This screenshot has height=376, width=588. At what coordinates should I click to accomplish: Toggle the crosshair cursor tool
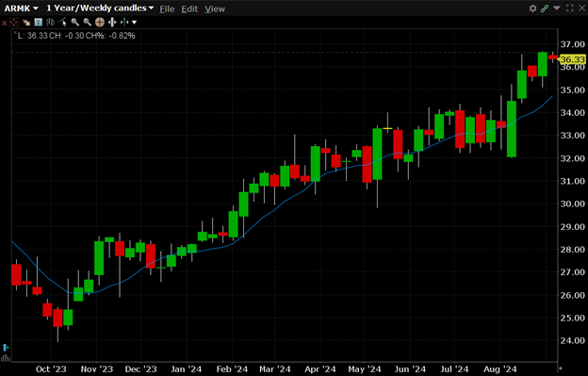[13, 23]
